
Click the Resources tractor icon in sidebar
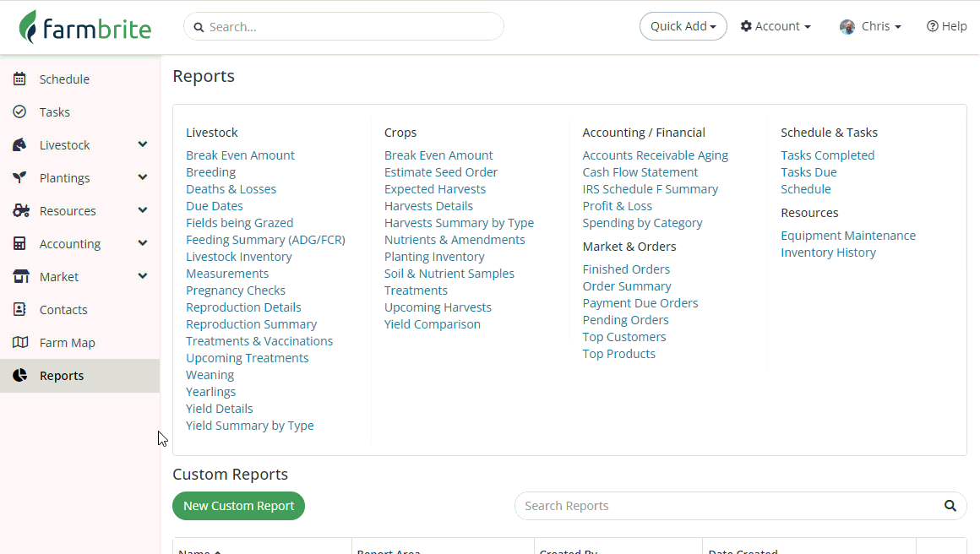click(20, 210)
